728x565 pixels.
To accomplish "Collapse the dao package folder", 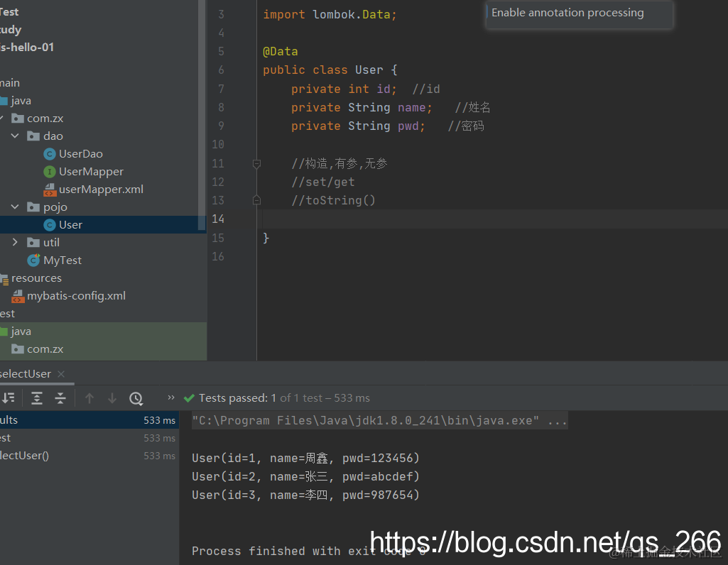I will [15, 136].
